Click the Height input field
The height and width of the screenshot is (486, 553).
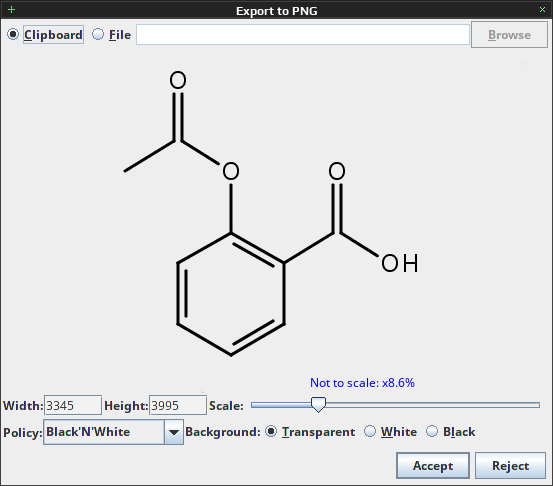[178, 405]
